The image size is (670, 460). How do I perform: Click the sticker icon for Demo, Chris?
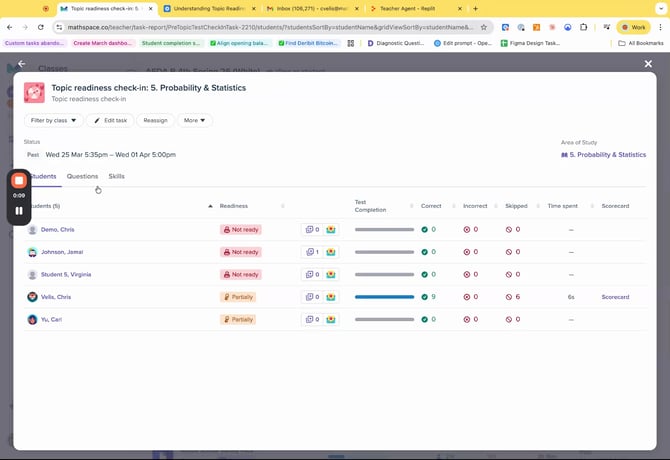tap(331, 230)
